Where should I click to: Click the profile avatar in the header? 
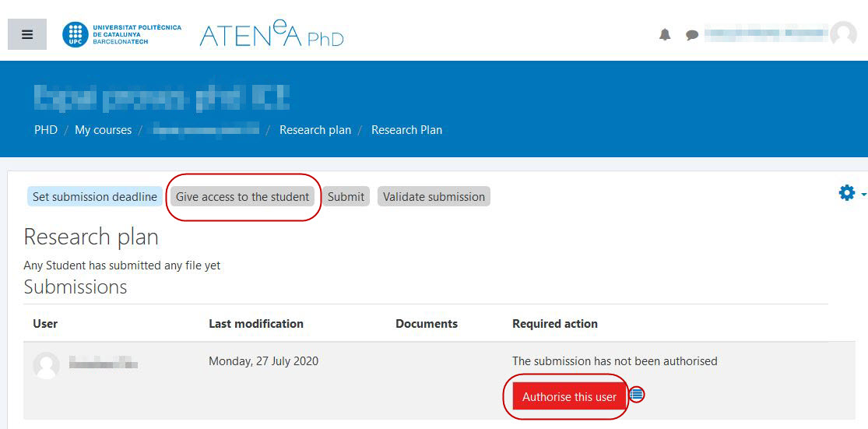842,34
